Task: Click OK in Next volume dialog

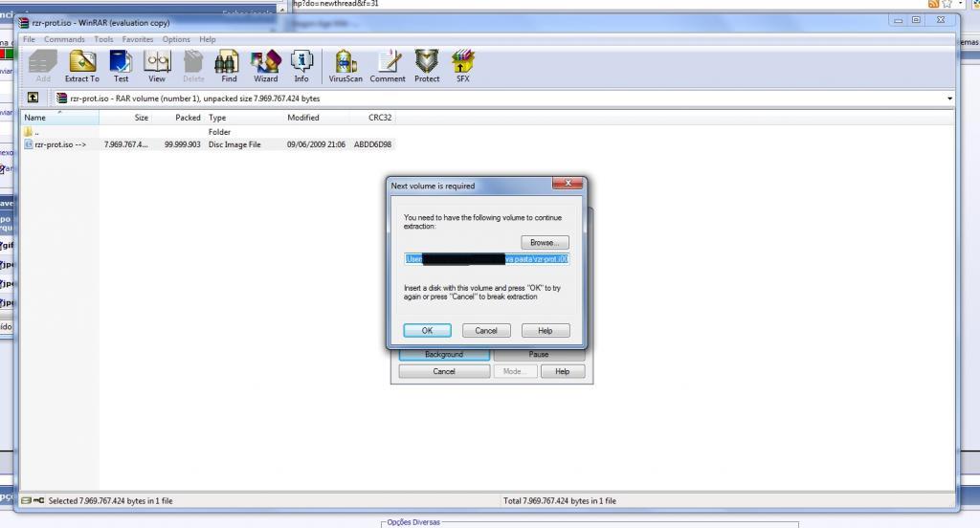Action: (427, 331)
